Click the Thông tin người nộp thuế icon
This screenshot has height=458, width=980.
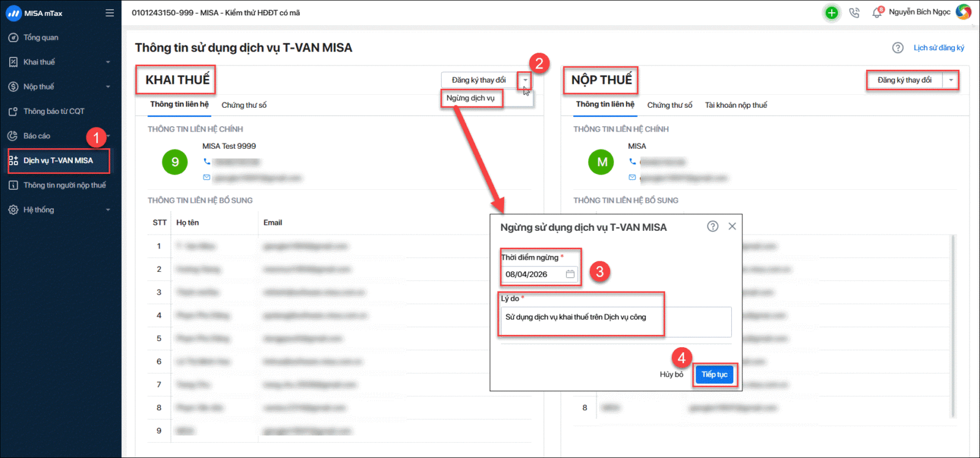pos(13,185)
